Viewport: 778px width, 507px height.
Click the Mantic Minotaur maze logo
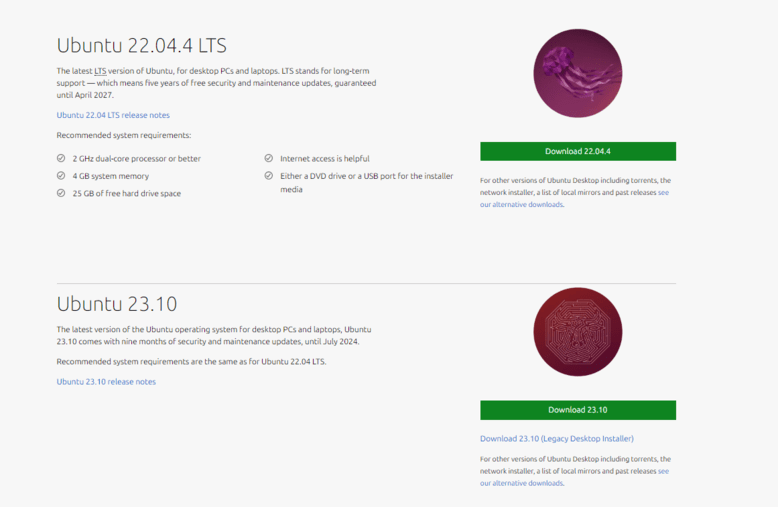click(577, 333)
